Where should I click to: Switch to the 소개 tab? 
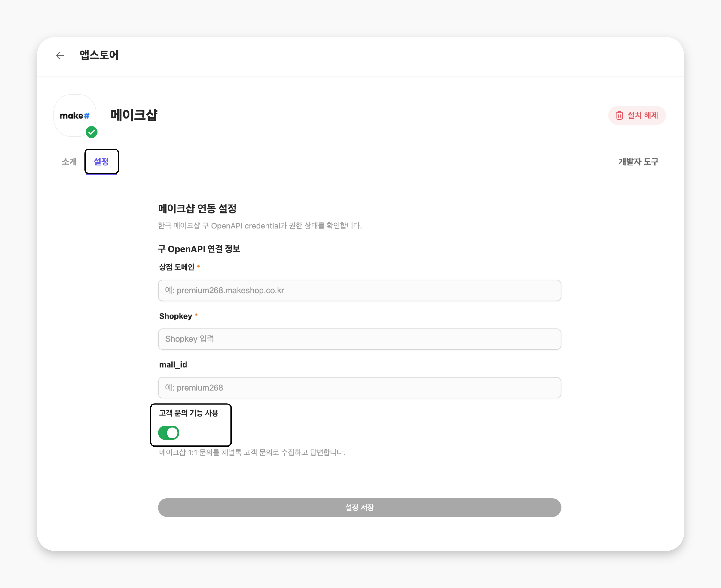point(69,162)
